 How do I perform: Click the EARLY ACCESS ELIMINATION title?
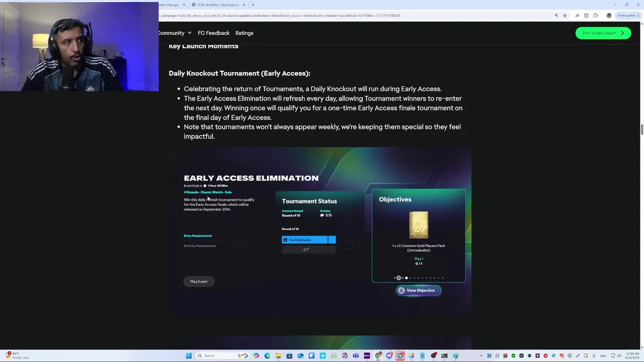click(251, 178)
